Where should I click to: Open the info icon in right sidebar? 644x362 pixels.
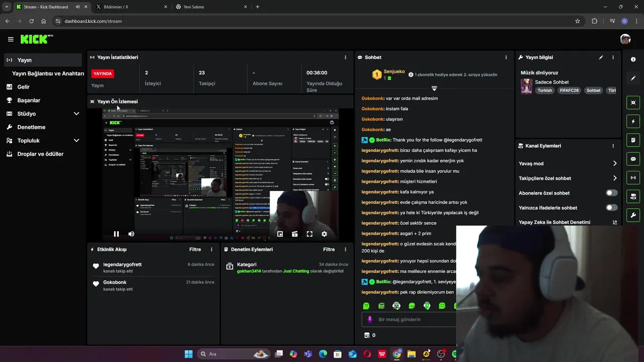click(x=633, y=59)
